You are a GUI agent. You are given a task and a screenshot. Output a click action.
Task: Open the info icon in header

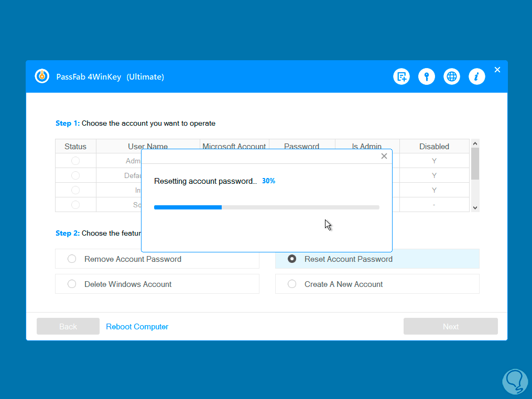coord(476,76)
